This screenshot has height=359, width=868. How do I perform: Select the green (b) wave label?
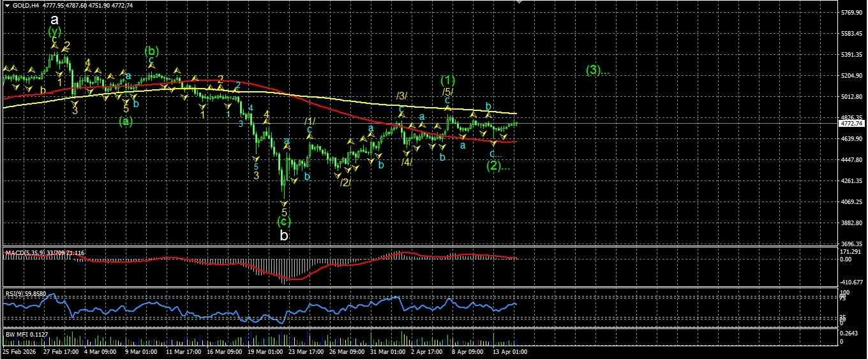[x=151, y=51]
